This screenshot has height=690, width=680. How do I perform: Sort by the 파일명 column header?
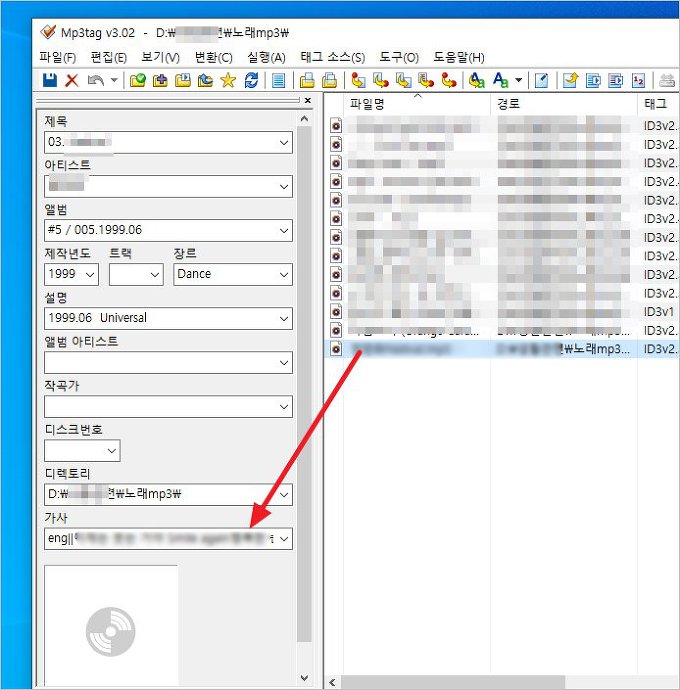point(368,104)
